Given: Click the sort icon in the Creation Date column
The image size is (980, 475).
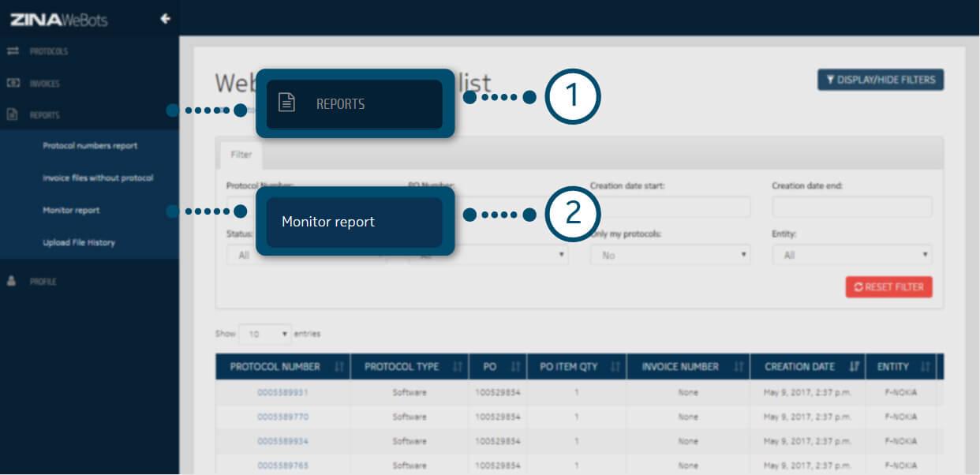Looking at the screenshot, I should pos(854,367).
